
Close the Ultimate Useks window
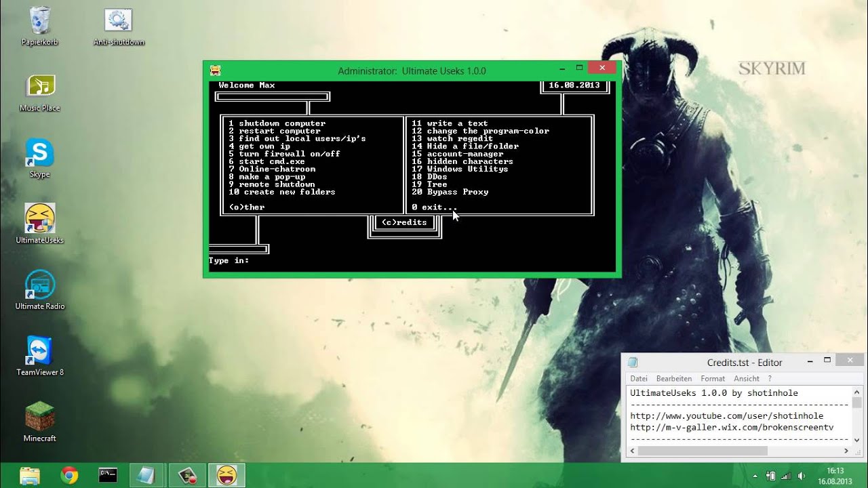[x=602, y=68]
